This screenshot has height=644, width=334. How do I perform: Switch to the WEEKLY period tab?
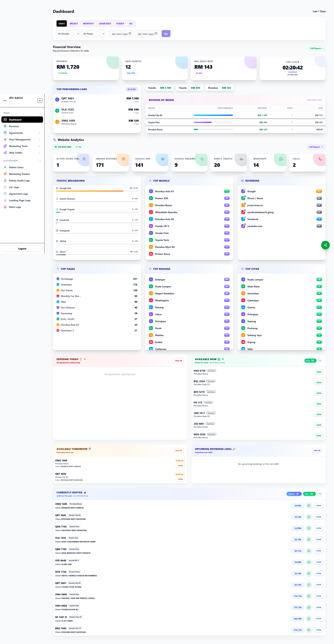click(x=74, y=23)
